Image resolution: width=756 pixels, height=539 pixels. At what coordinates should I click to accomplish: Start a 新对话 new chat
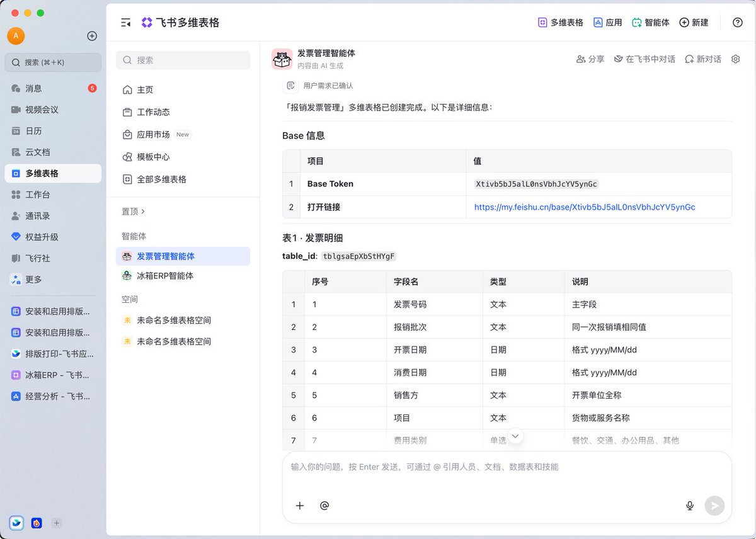coord(703,59)
